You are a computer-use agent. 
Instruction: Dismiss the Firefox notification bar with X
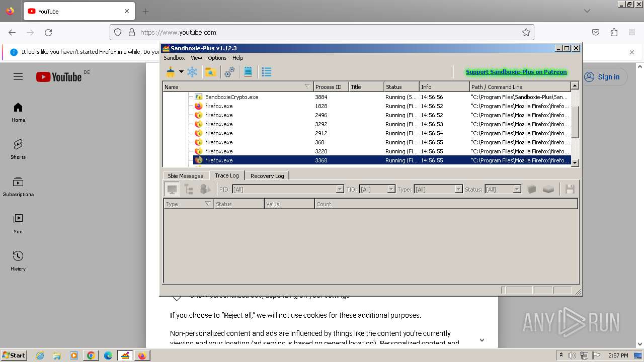[632, 52]
